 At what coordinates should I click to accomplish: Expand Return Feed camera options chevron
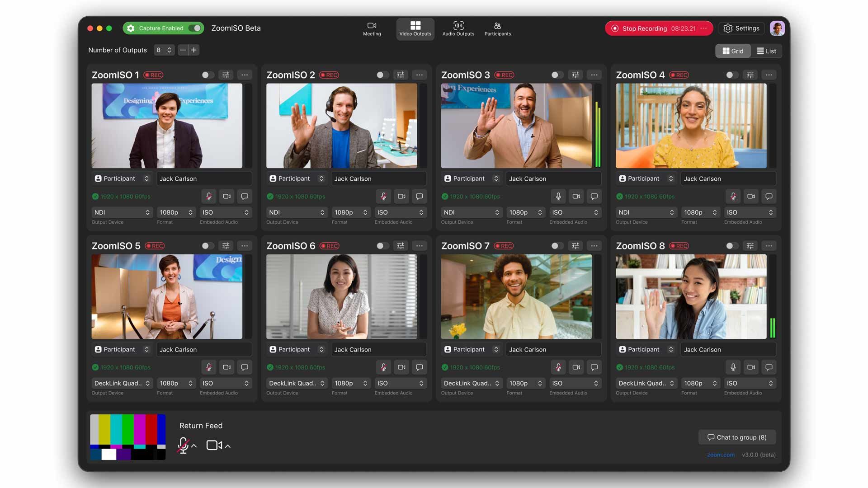tap(228, 446)
